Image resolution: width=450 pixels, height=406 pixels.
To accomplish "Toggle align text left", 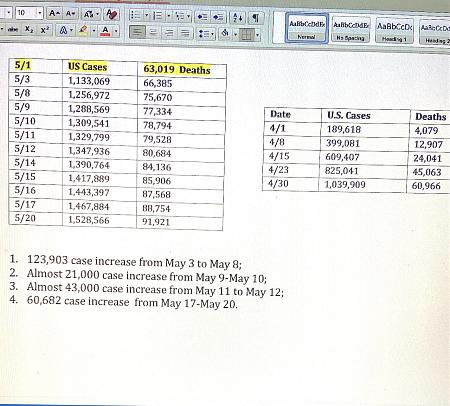I will click(x=137, y=32).
